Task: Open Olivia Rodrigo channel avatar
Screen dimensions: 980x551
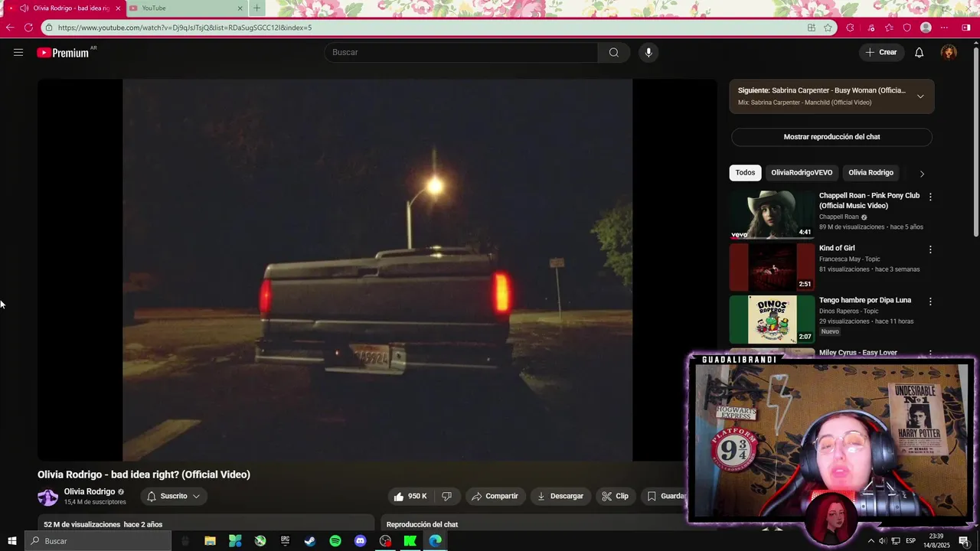Action: (x=47, y=497)
